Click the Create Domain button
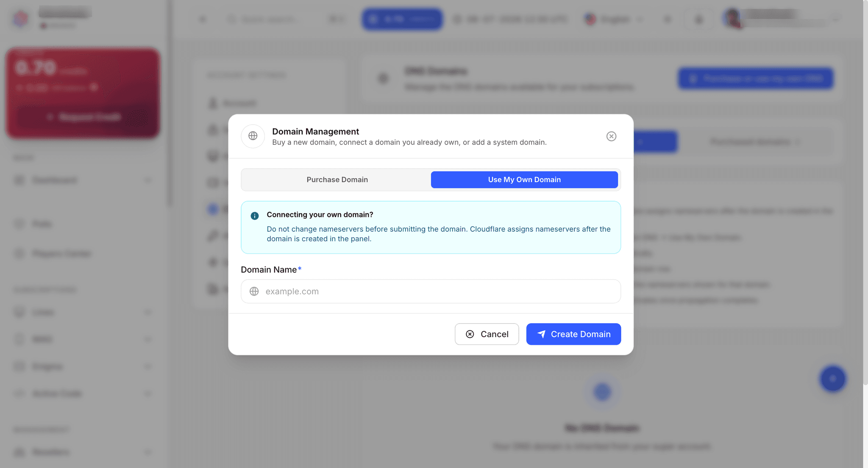868x468 pixels. [x=573, y=334]
